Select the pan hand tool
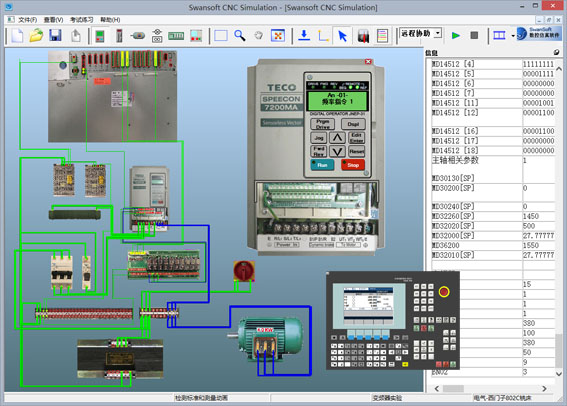The image size is (567, 406). coord(258,35)
